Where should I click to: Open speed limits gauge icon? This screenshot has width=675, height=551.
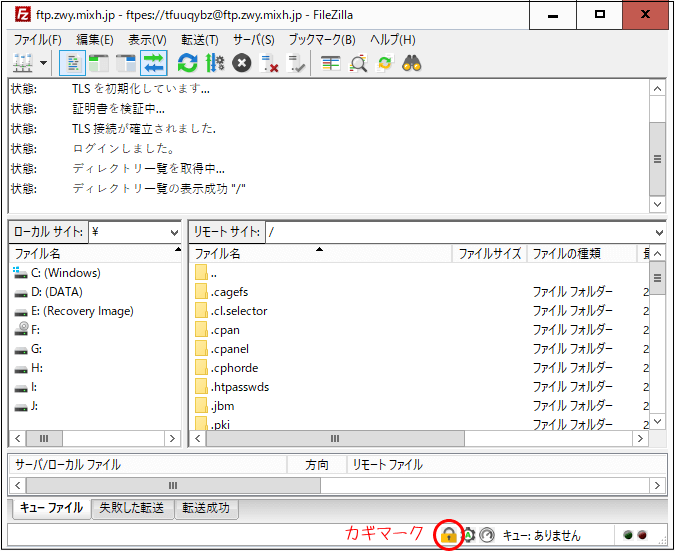click(487, 535)
